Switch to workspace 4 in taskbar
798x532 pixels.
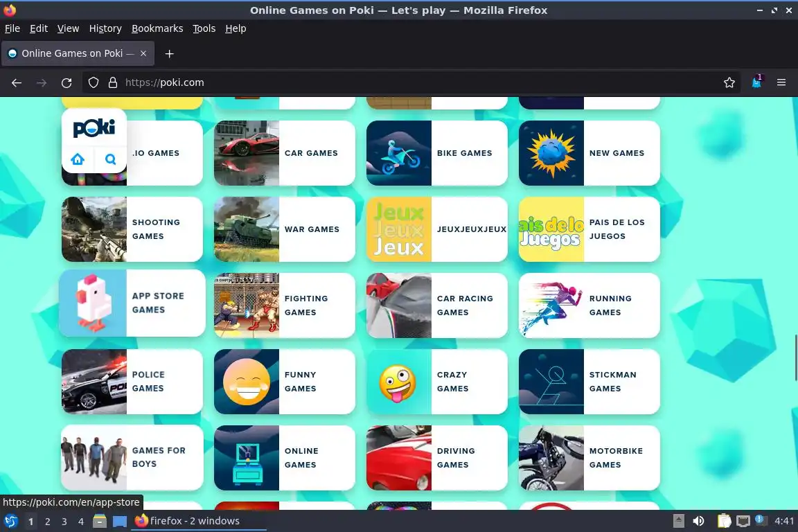click(81, 522)
